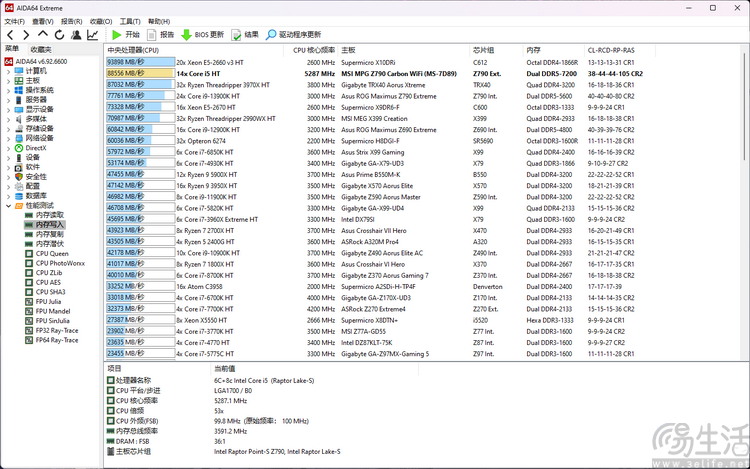
Task: Select CPU Queen benchmark in tree
Action: pos(52,253)
